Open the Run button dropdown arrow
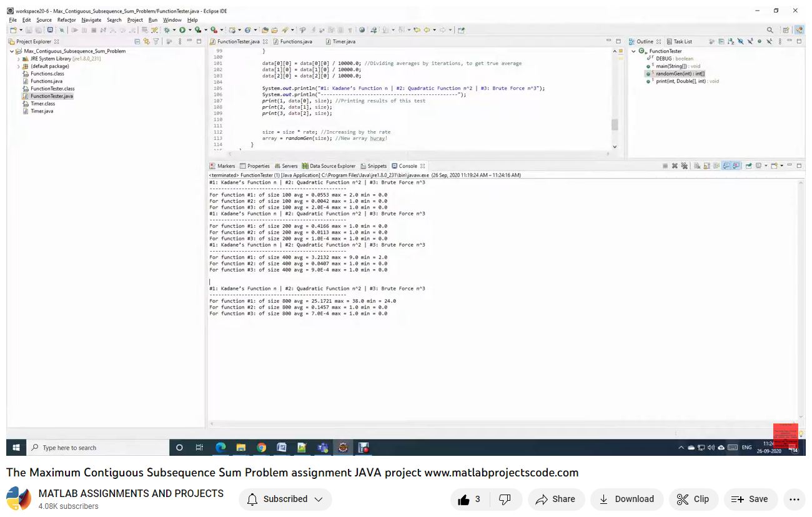The image size is (812, 517). 189,30
